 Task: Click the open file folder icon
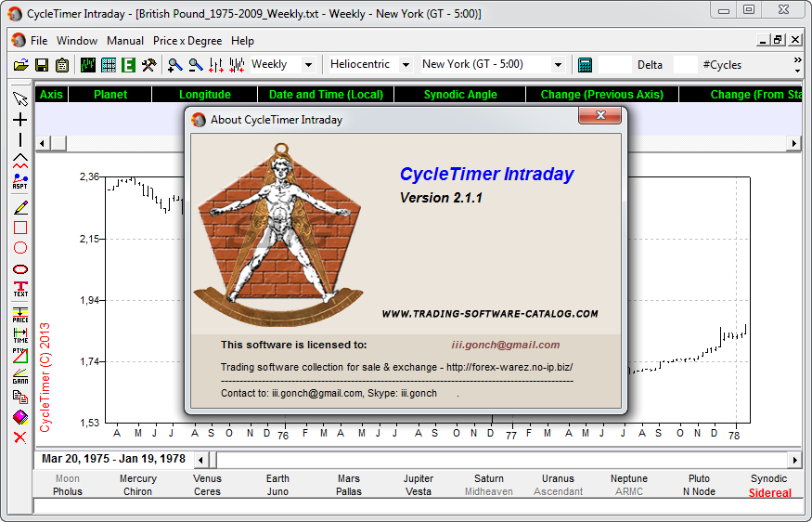pyautogui.click(x=20, y=65)
